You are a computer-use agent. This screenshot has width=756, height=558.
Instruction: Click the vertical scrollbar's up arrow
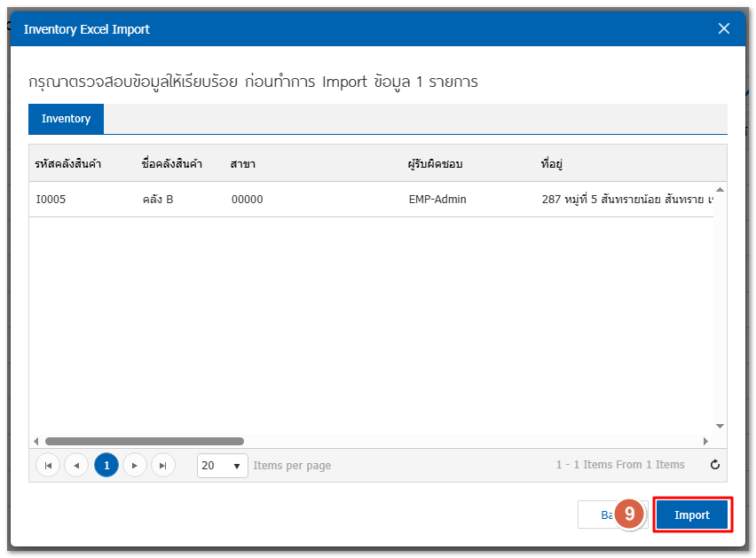click(x=720, y=189)
